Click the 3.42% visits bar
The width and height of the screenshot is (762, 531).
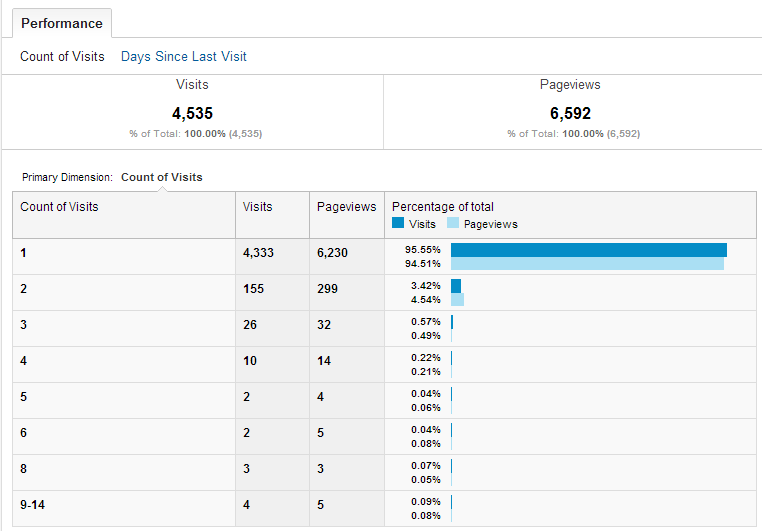(456, 286)
